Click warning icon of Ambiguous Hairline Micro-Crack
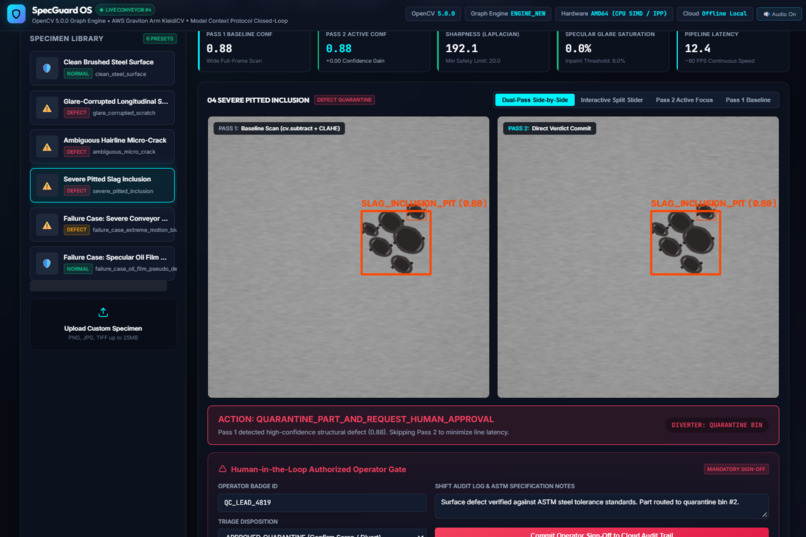Viewport: 806px width, 537px height. [47, 146]
